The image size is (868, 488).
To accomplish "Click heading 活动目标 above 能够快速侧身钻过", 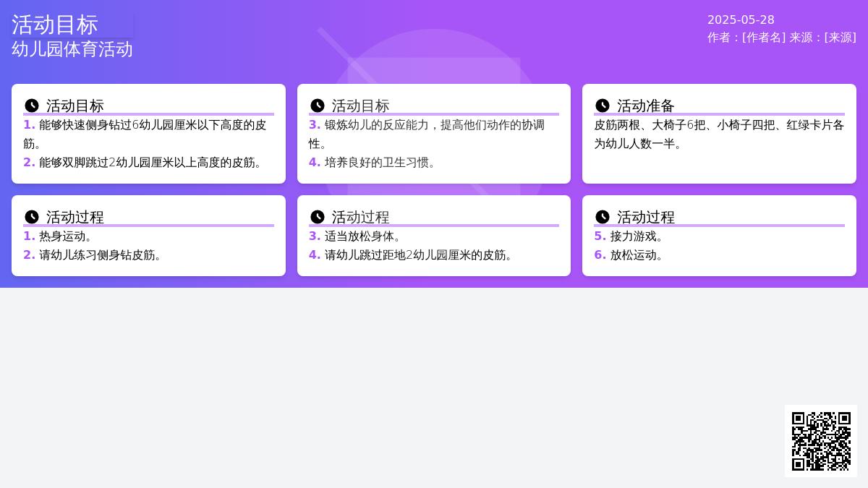I will 75,106.
